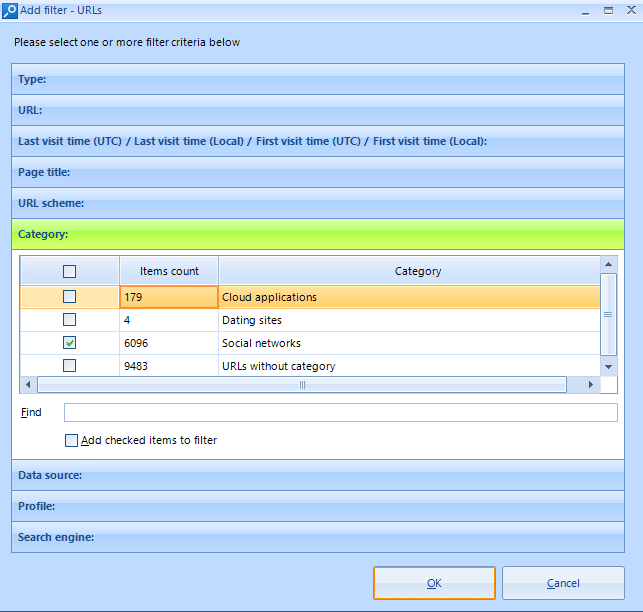This screenshot has height=612, width=643.
Task: Click the horizontal scroll left arrow
Action: (28, 385)
